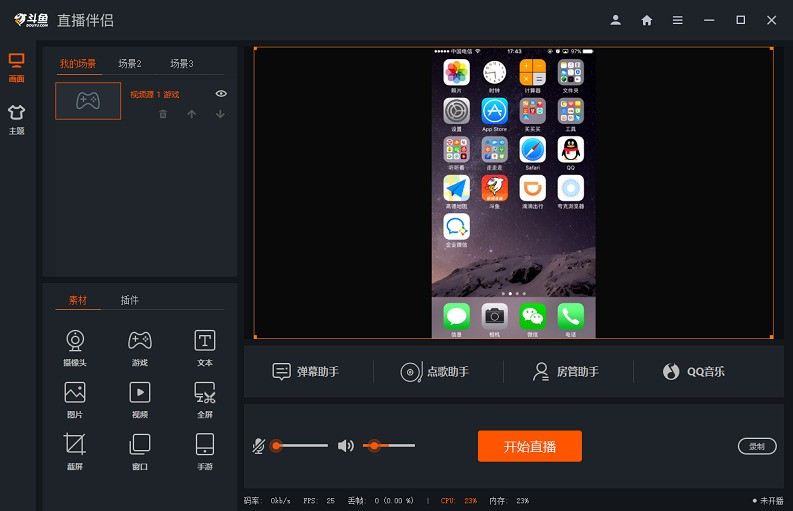Toggle the microphone mute icon
This screenshot has width=793, height=511.
(258, 446)
